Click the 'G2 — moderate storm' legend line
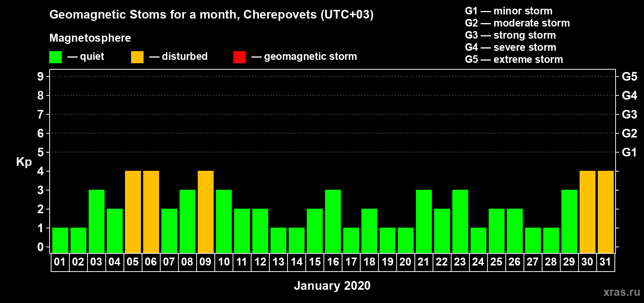Viewport: 644px width, 303px height. 517,23
